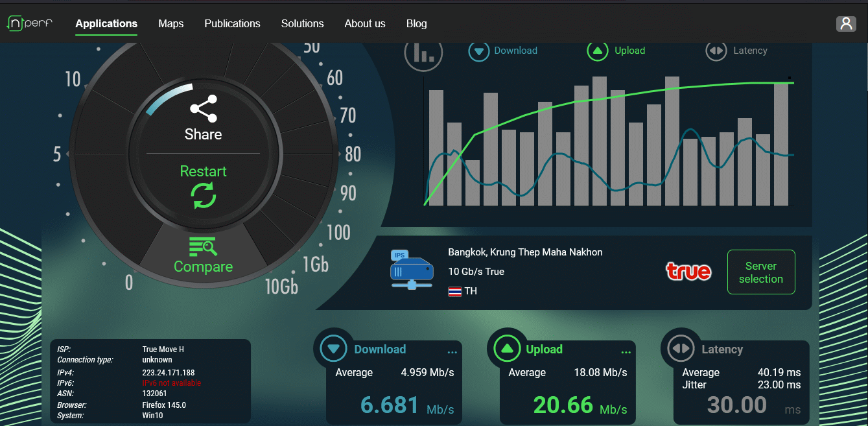This screenshot has width=868, height=426.
Task: Click the browser value Firefox 145.0
Action: pos(164,405)
